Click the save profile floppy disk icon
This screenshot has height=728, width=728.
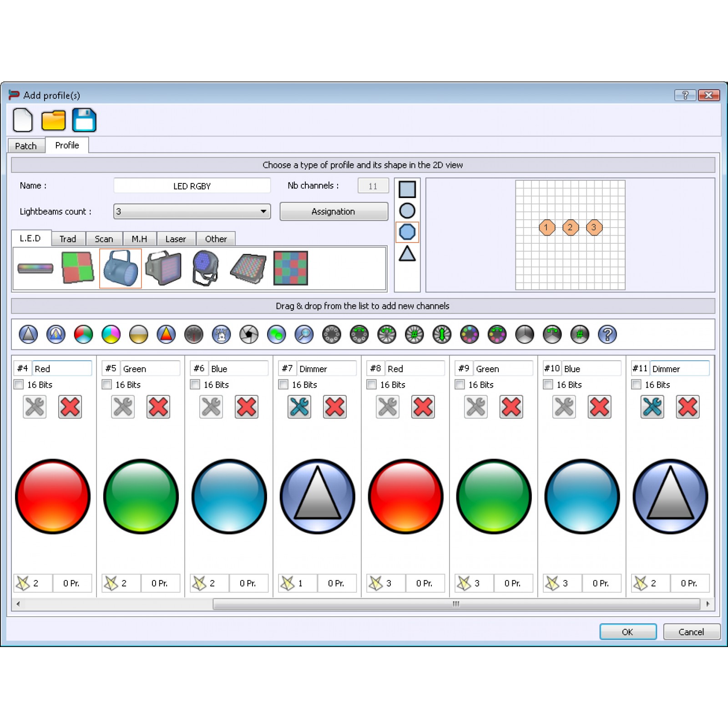pos(84,120)
